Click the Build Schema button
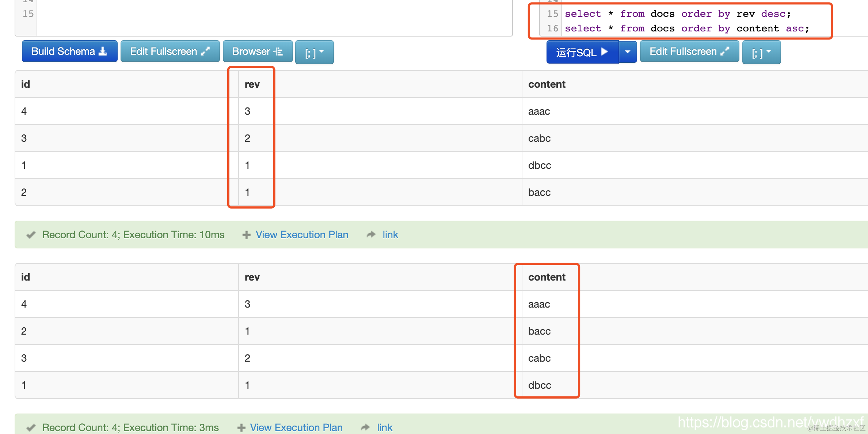Viewport: 868px width, 434px height. [x=69, y=52]
